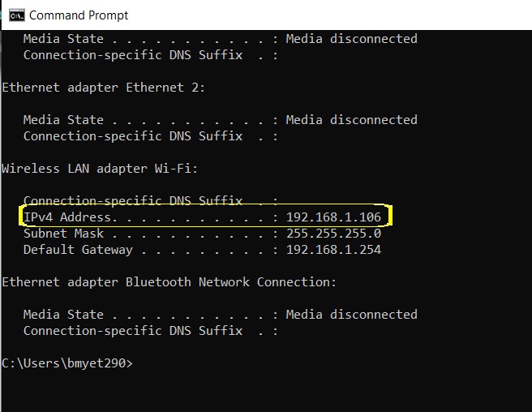This screenshot has width=532, height=412.
Task: Click 'Media disconnected' under Ethernet 2
Action: click(x=351, y=120)
